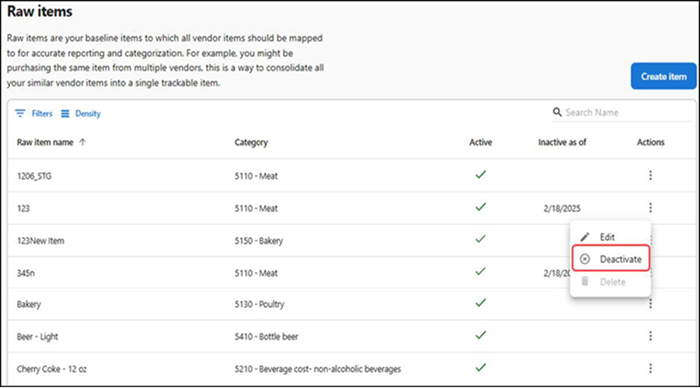Sort by the Category column header

pos(251,142)
